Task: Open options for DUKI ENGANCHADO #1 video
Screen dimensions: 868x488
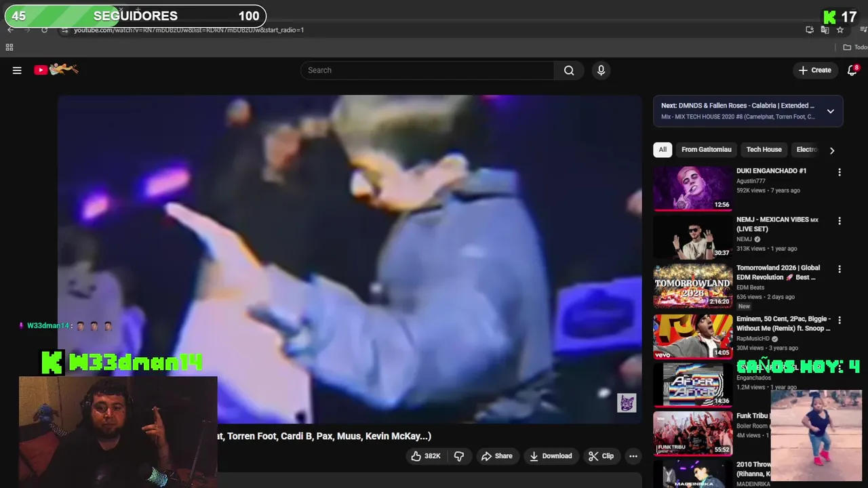Action: click(840, 172)
